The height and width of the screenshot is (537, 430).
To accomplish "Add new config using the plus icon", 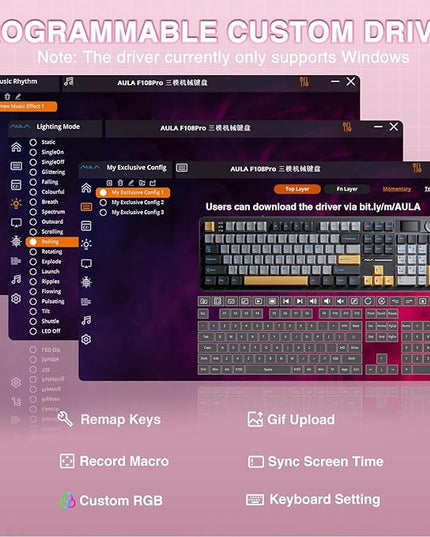I will click(109, 183).
